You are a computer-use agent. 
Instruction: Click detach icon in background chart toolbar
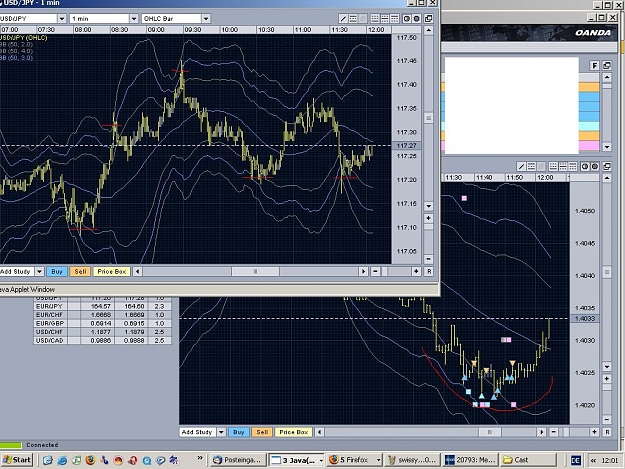[x=607, y=167]
